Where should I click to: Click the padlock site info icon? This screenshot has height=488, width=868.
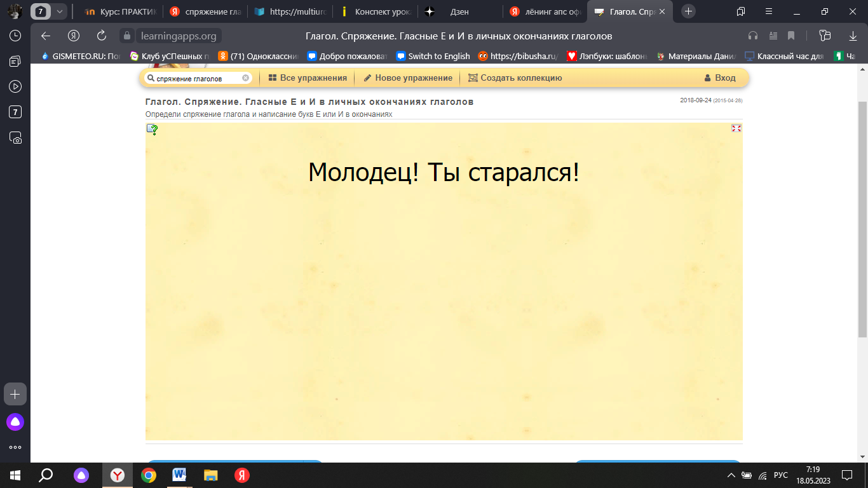(x=126, y=36)
